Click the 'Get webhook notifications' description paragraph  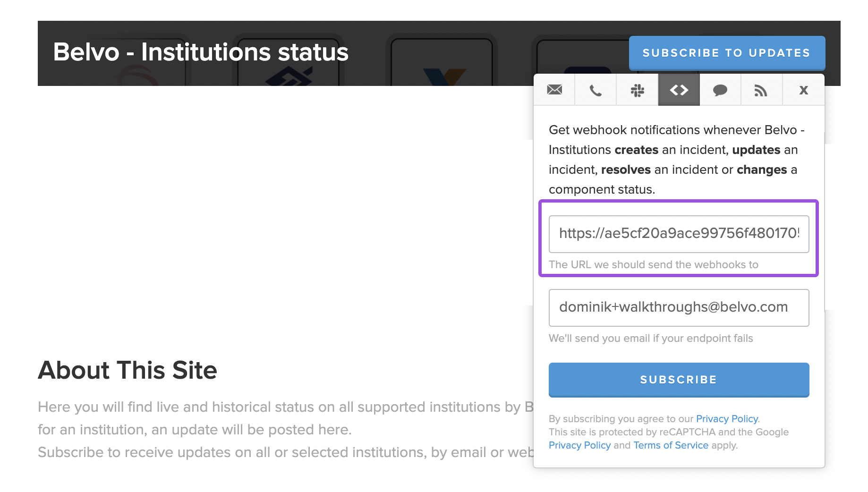click(x=677, y=160)
